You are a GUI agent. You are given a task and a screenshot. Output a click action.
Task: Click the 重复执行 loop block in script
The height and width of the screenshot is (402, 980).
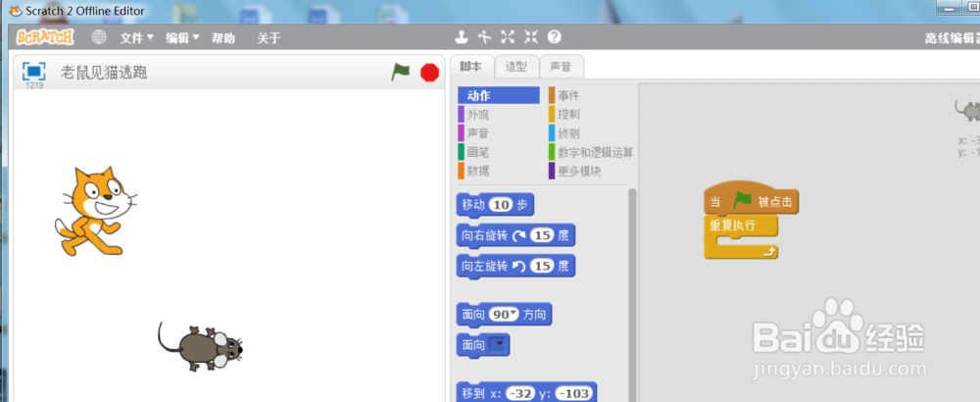click(741, 237)
